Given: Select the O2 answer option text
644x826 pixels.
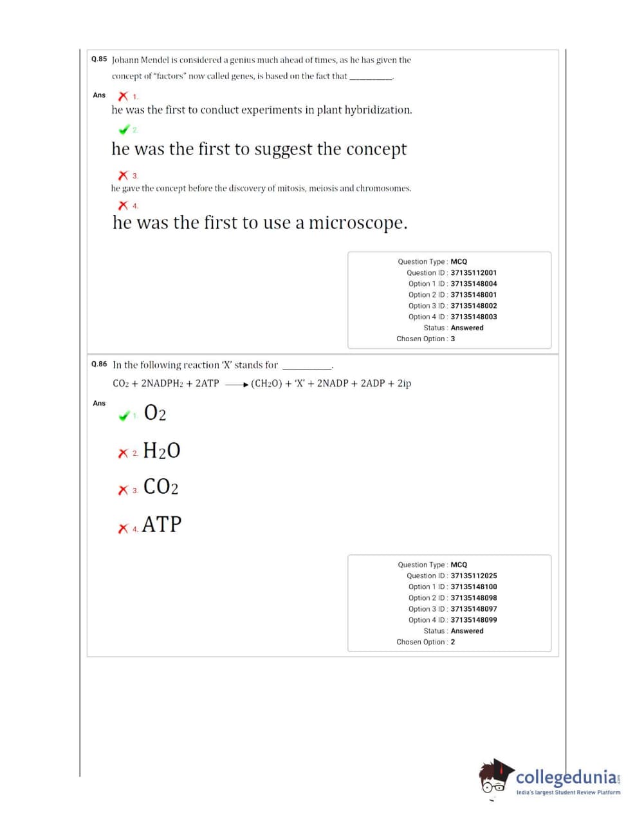Looking at the screenshot, I should click(x=155, y=413).
